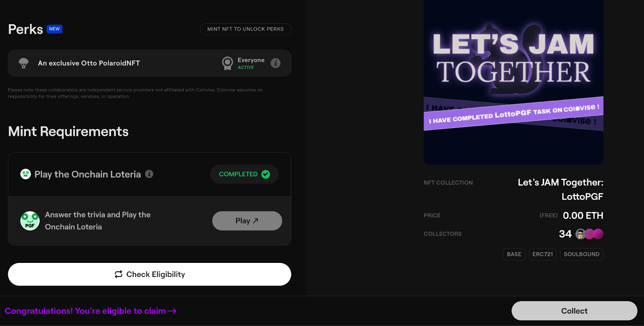Click the PGF frog avatar icon

click(x=30, y=221)
